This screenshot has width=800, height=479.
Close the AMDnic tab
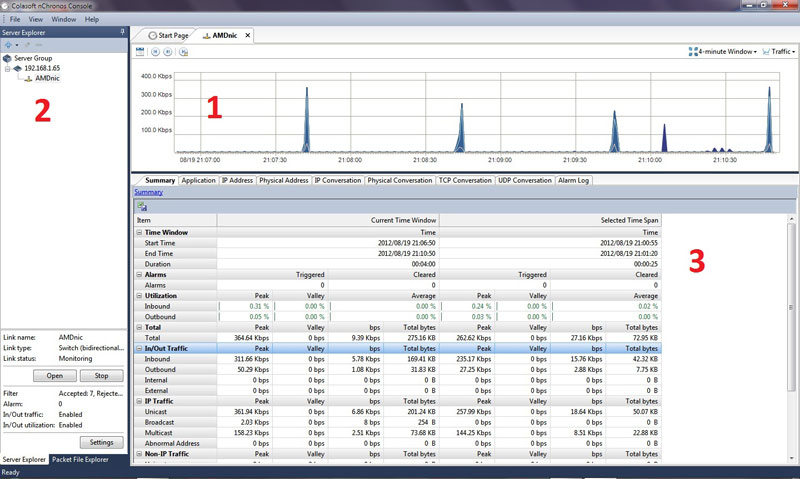tap(247, 35)
